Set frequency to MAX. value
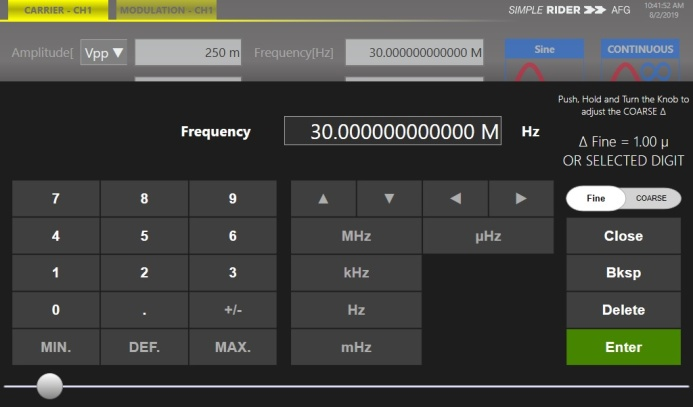The image size is (693, 407). click(232, 347)
